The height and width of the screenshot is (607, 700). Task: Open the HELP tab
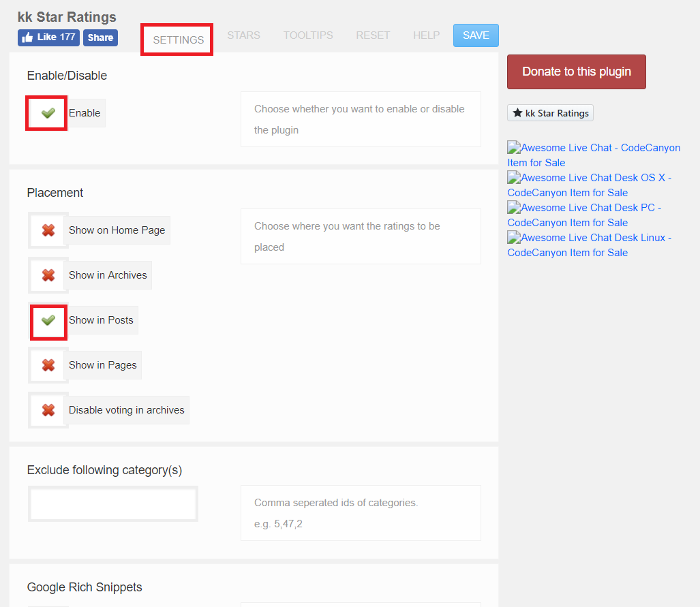[x=426, y=35]
